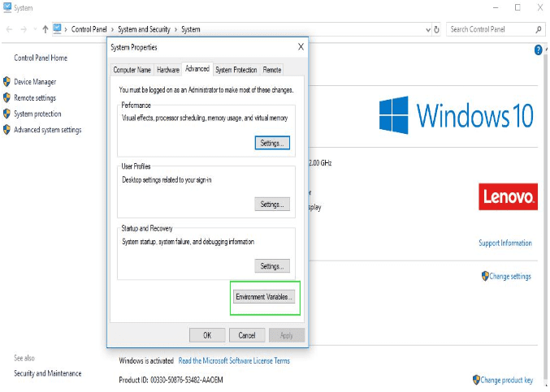
Task: Confirm System Properties with OK
Action: click(207, 335)
